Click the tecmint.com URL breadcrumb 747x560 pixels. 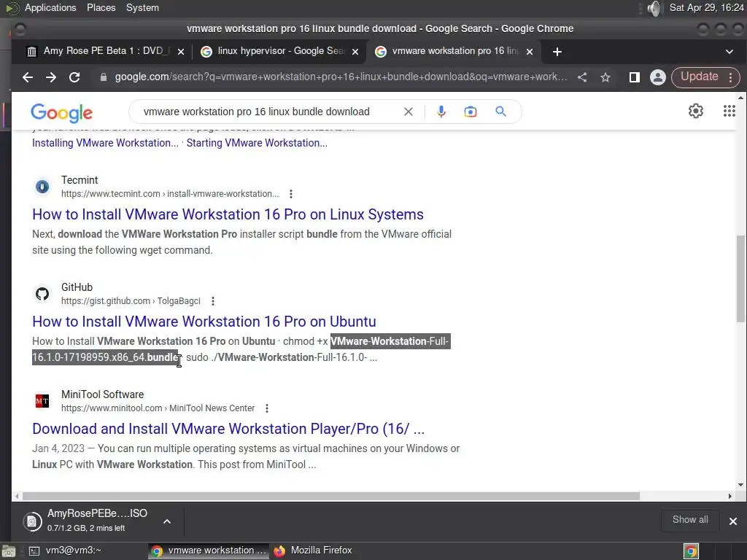point(170,194)
